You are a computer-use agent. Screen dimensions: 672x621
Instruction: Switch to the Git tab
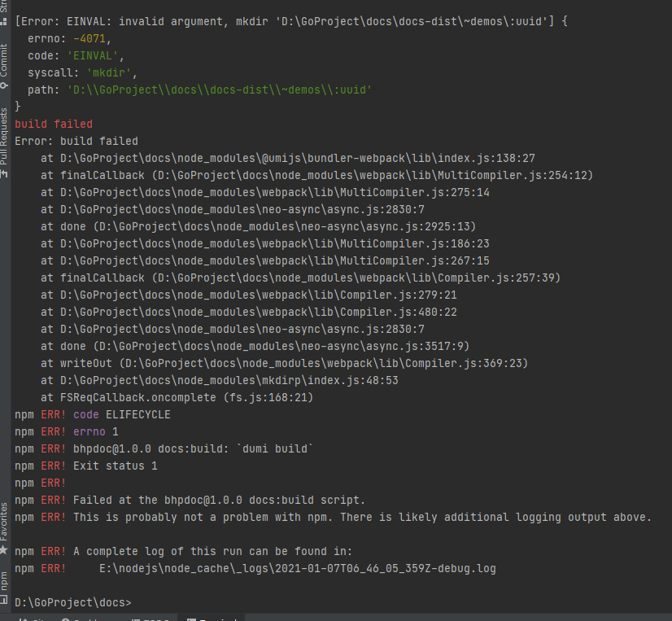37,617
